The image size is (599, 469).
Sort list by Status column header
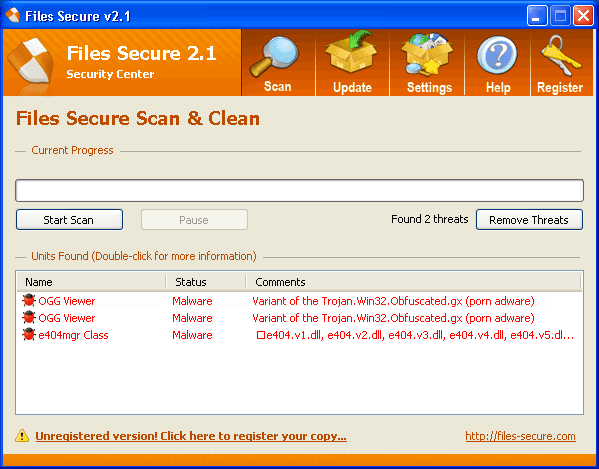(206, 282)
